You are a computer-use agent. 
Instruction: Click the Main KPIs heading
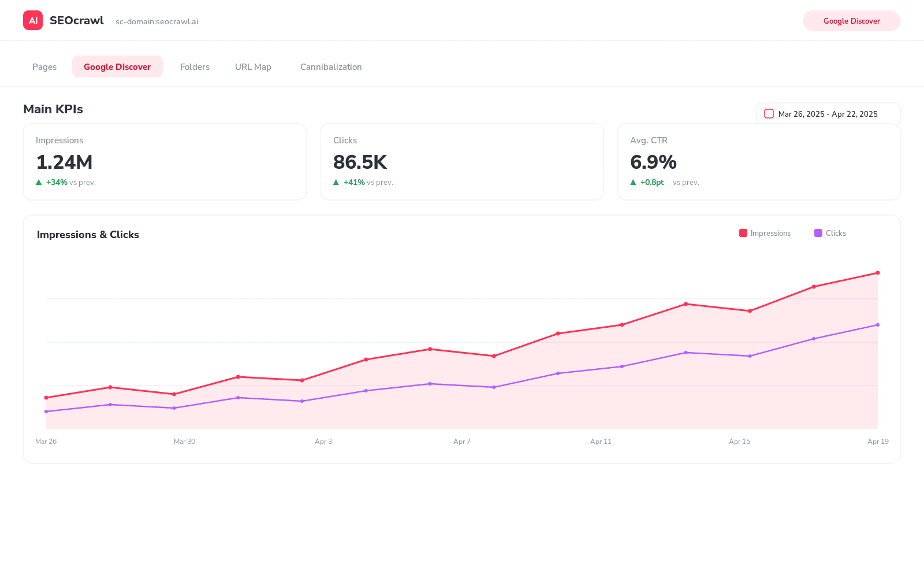pyautogui.click(x=53, y=109)
